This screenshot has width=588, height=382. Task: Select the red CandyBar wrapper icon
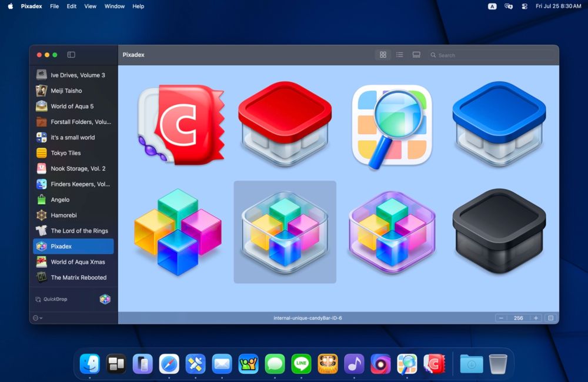pos(181,124)
